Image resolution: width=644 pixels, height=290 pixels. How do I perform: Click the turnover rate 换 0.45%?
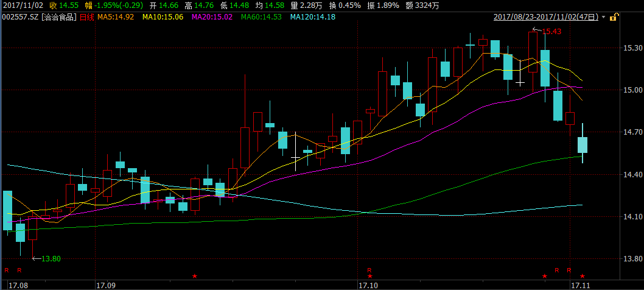click(344, 5)
